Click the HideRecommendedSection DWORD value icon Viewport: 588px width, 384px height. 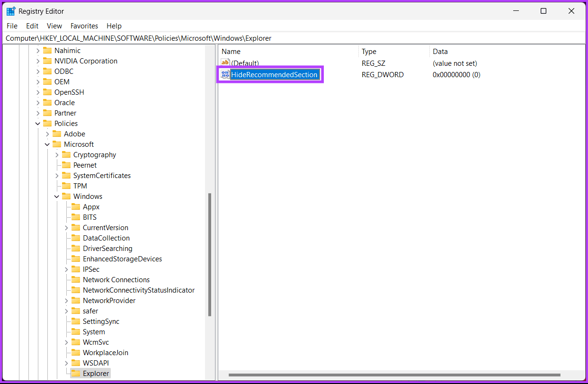(x=225, y=74)
